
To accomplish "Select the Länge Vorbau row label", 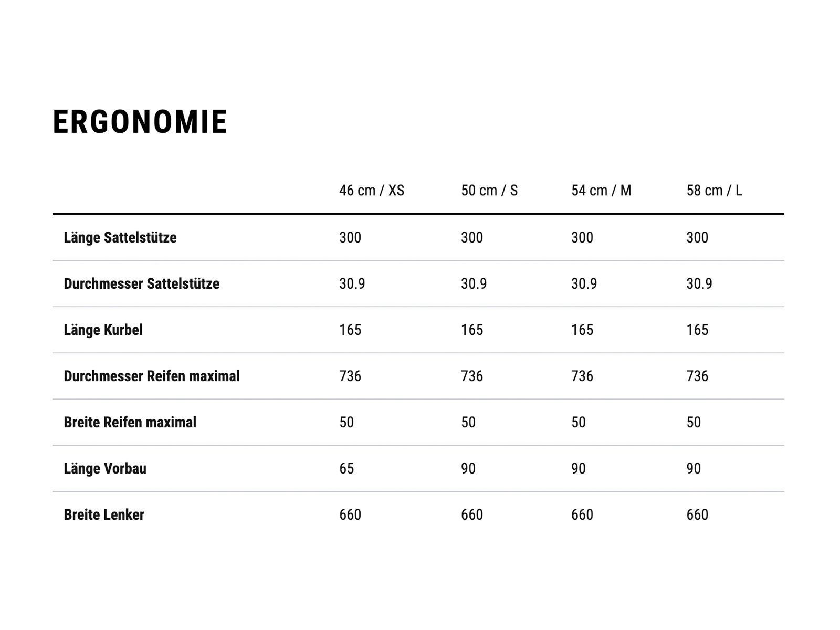I will pos(105,468).
